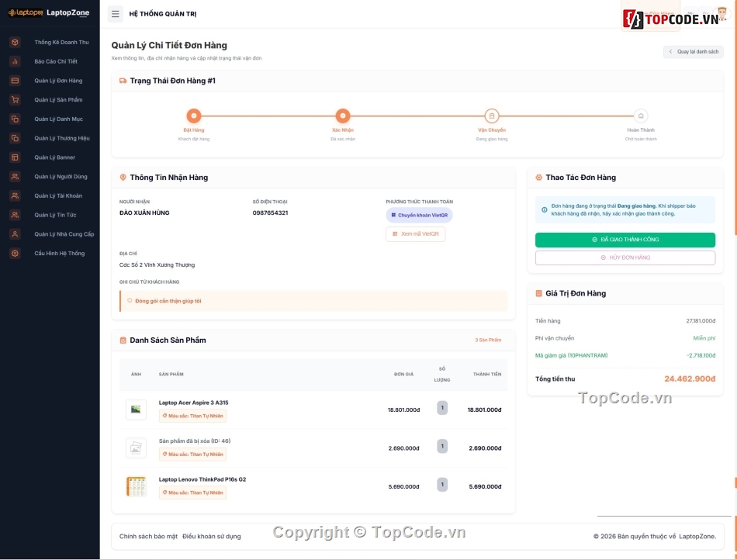Click the Đặt Hàng step circle
The width and height of the screenshot is (737, 560).
pyautogui.click(x=194, y=116)
